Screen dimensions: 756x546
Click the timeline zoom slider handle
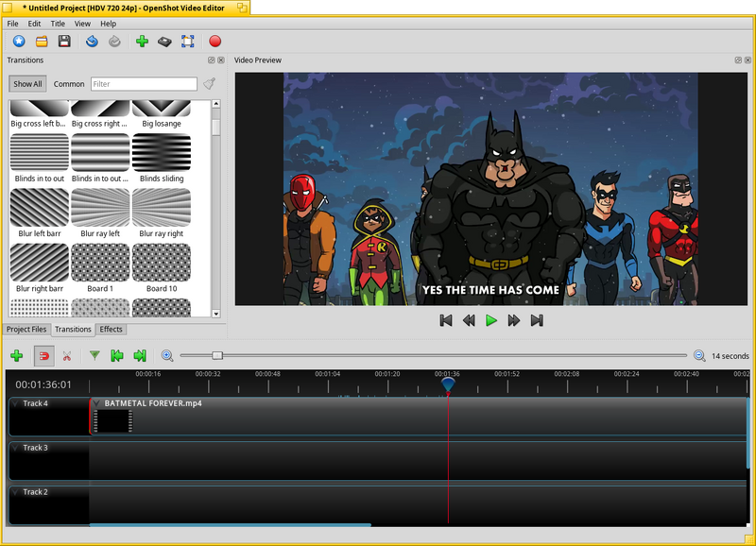[x=217, y=355]
